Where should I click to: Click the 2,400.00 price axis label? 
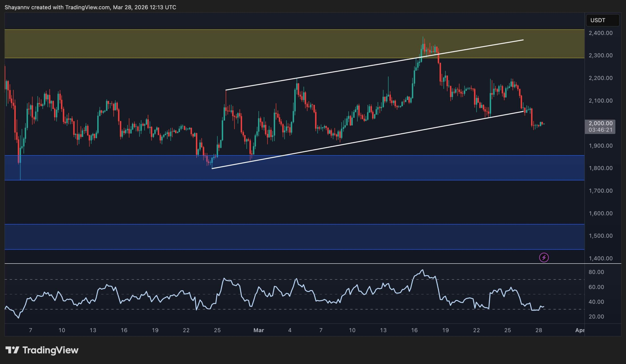pos(600,33)
